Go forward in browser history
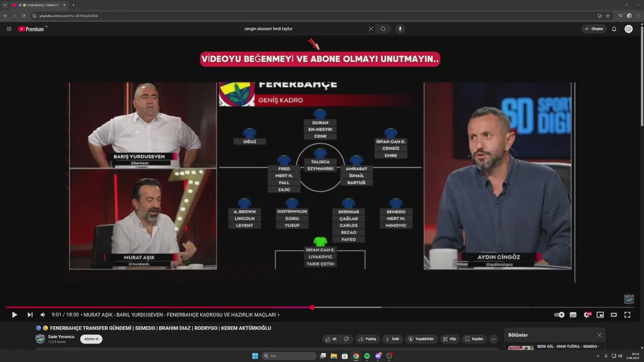 coord(14,16)
